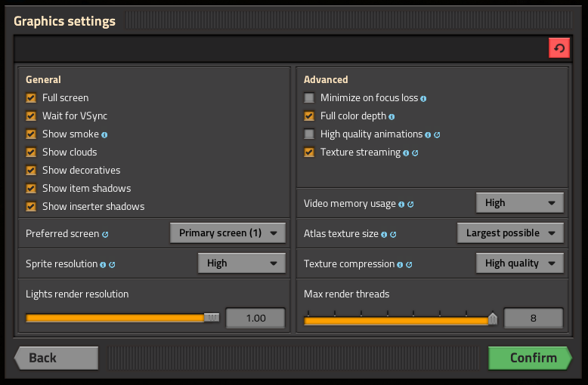Click the info icon beside Full color depth

(391, 116)
